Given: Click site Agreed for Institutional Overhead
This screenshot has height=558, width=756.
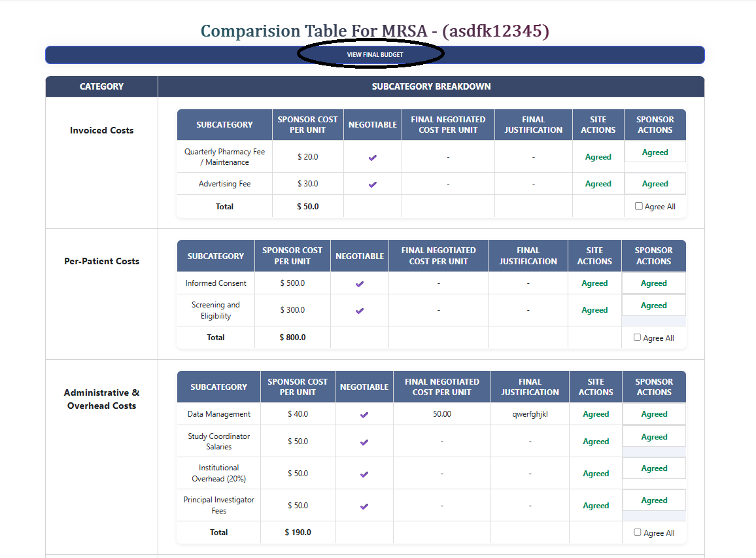Looking at the screenshot, I should pos(596,472).
